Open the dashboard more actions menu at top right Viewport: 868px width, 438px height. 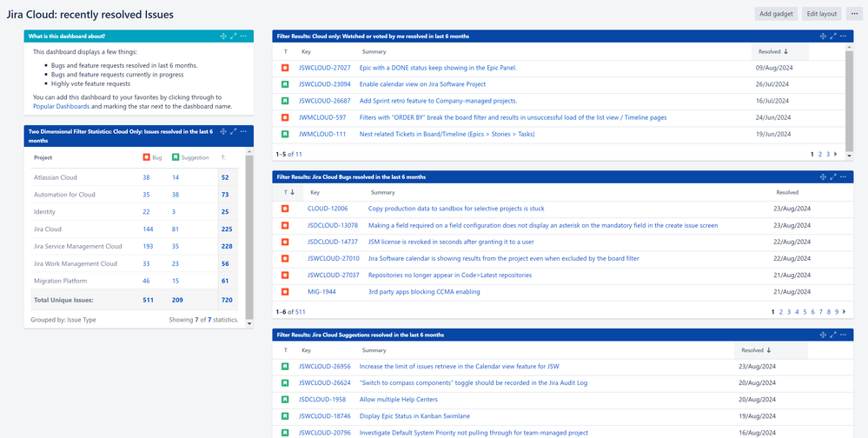(x=855, y=14)
